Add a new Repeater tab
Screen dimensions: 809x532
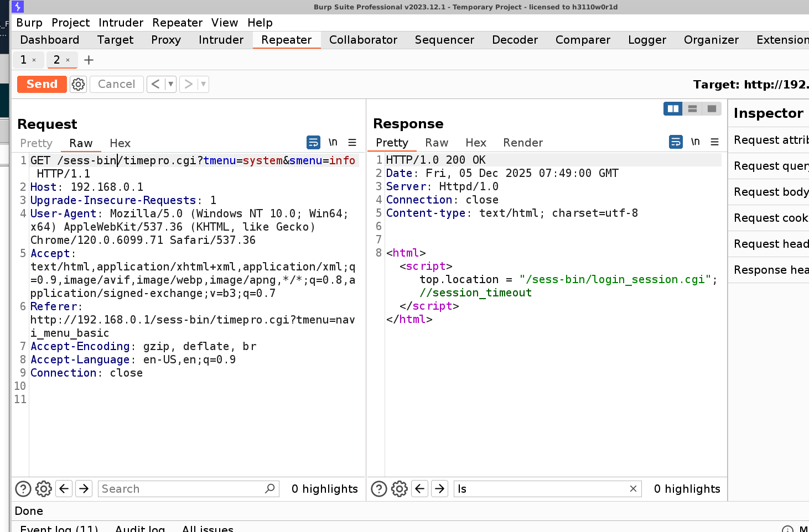click(89, 60)
